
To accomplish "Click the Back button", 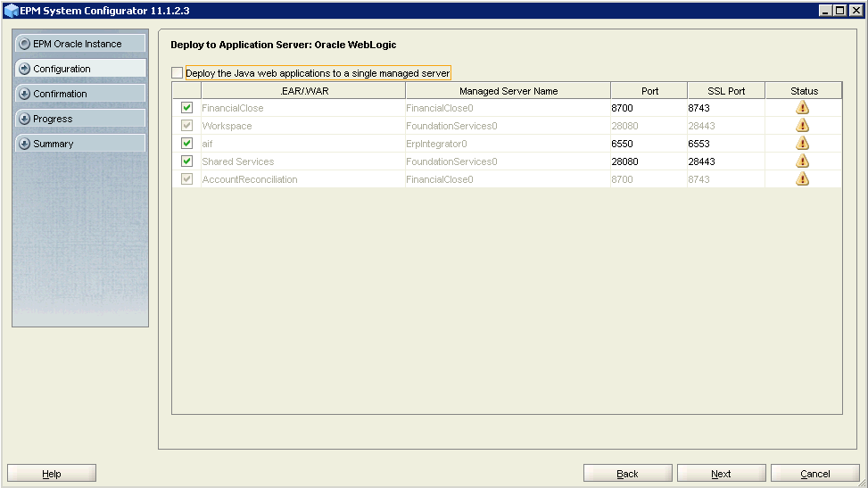I will pos(627,474).
